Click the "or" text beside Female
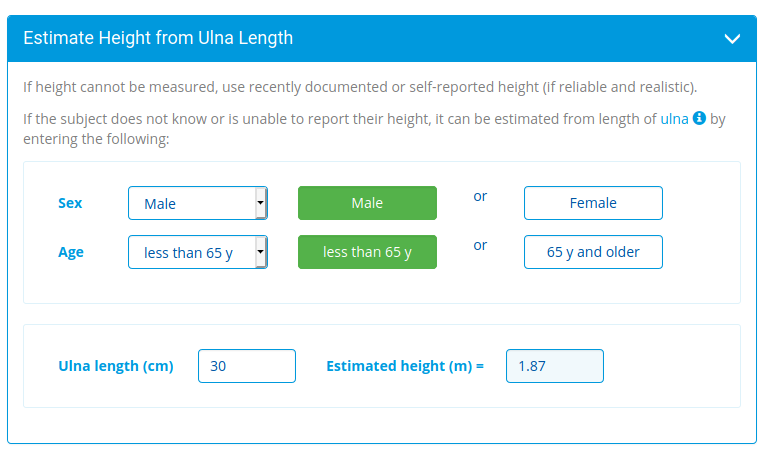 point(480,196)
